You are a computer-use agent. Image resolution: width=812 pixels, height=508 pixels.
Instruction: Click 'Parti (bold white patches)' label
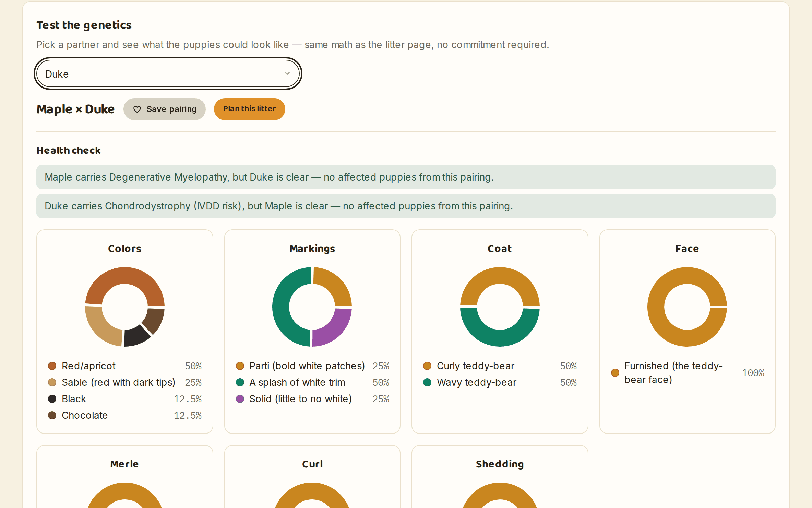307,366
